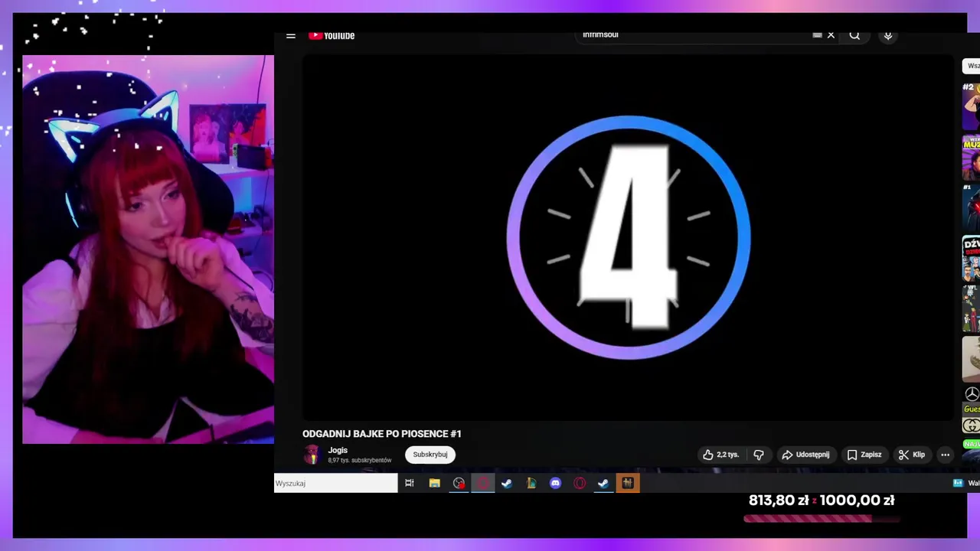
Task: Click the title ODGADNIJ BAJKE PO PIOSENCE #1
Action: click(x=382, y=434)
